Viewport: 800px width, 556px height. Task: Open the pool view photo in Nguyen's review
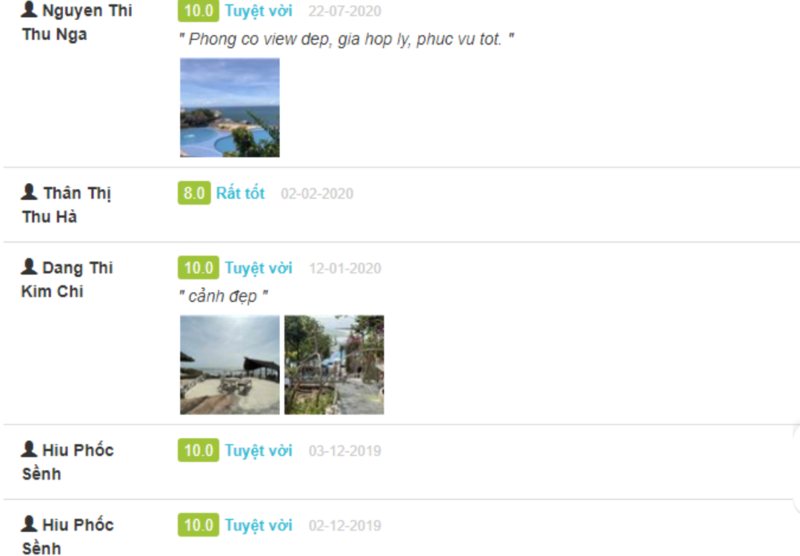click(230, 108)
